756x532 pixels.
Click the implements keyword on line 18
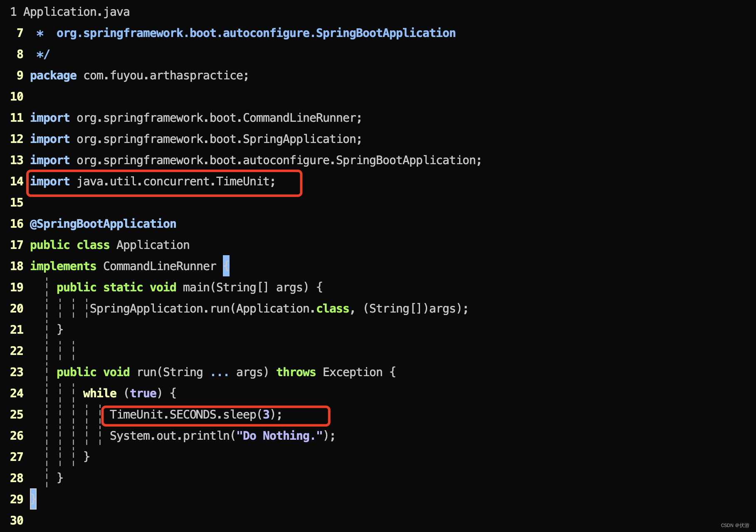click(63, 266)
